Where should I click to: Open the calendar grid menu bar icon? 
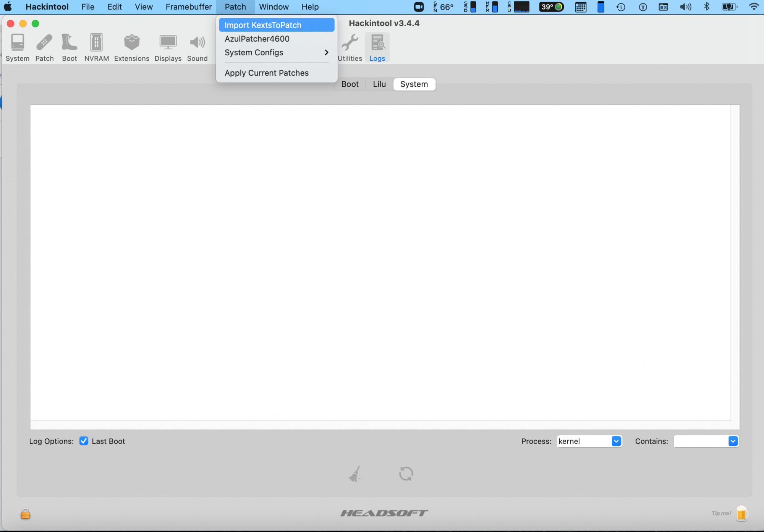[x=581, y=7]
